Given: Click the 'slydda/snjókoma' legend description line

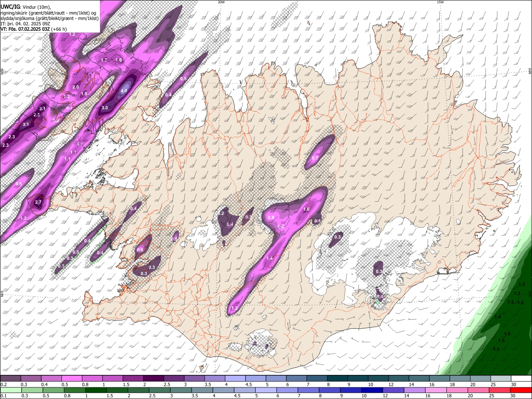Looking at the screenshot, I should point(49,18).
